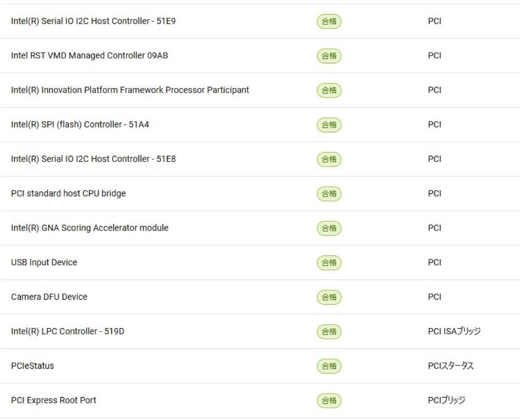520x420 pixels.
Task: Select PCI standard host CPU bridge
Action: click(68, 194)
